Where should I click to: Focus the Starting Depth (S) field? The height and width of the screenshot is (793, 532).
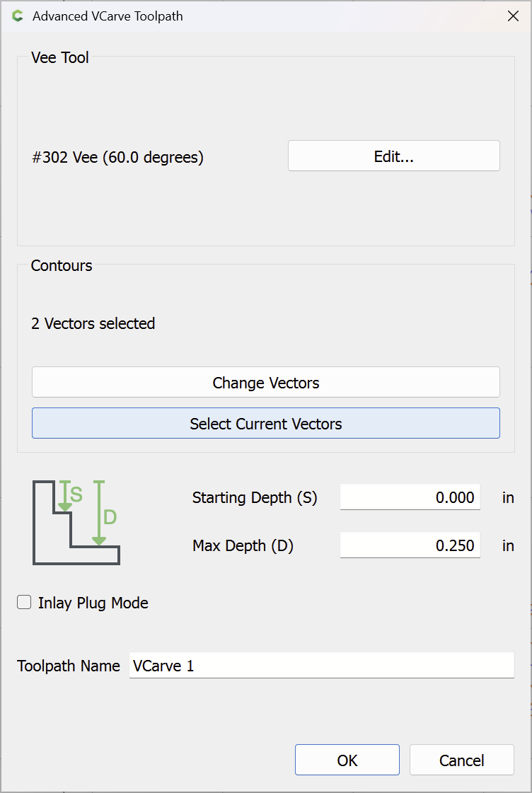[x=410, y=497]
